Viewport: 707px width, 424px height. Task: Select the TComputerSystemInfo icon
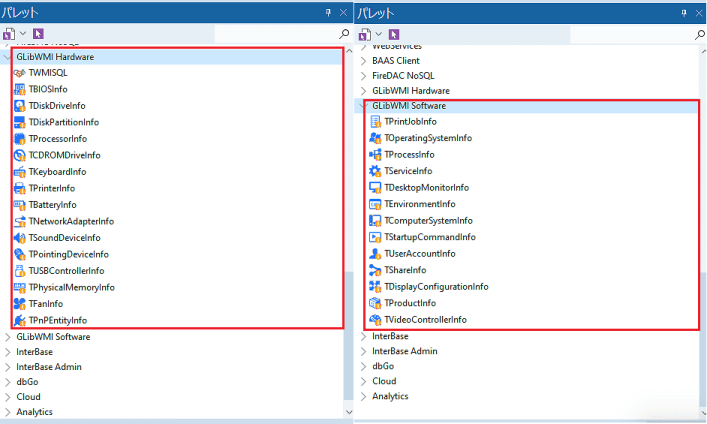(375, 221)
